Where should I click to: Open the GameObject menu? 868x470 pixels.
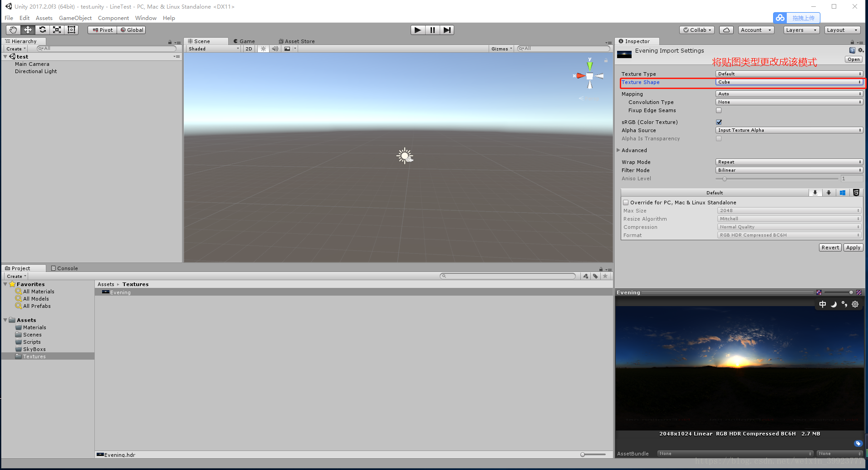coord(75,18)
